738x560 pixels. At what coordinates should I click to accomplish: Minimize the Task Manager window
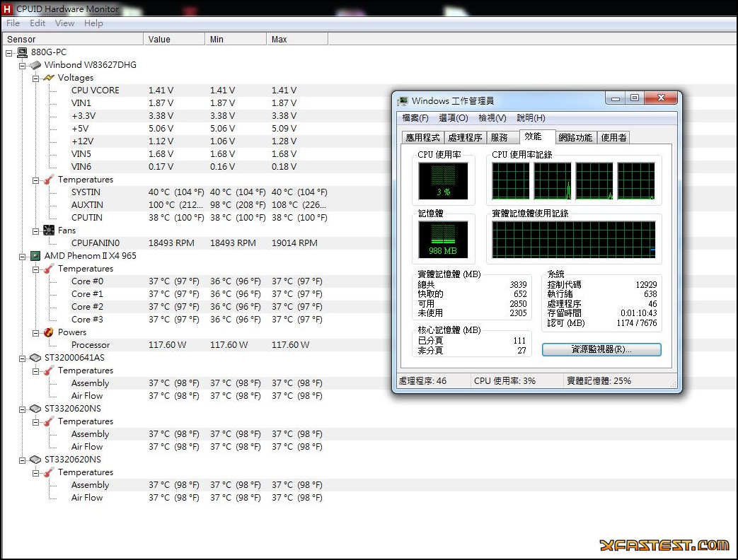(x=615, y=98)
